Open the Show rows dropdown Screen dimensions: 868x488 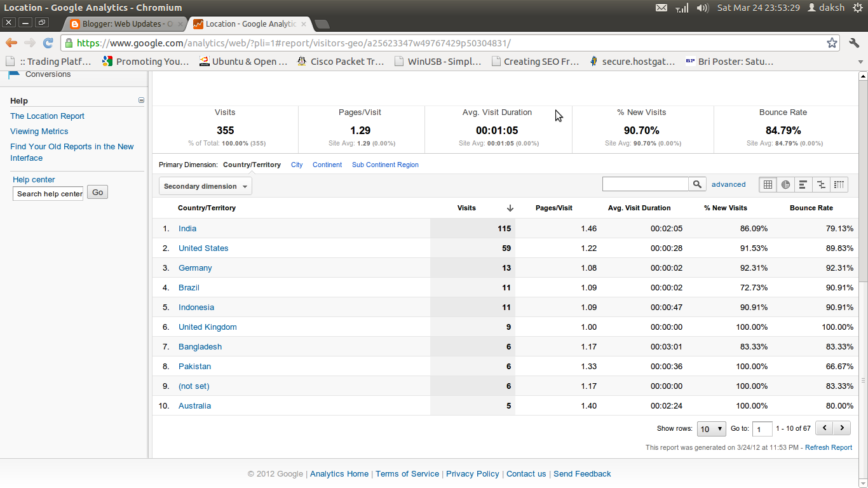[x=711, y=428]
